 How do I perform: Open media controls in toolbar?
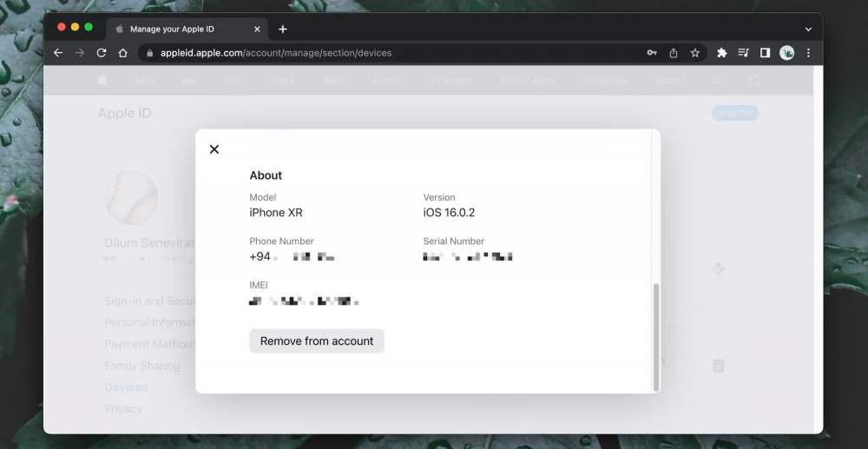[744, 53]
